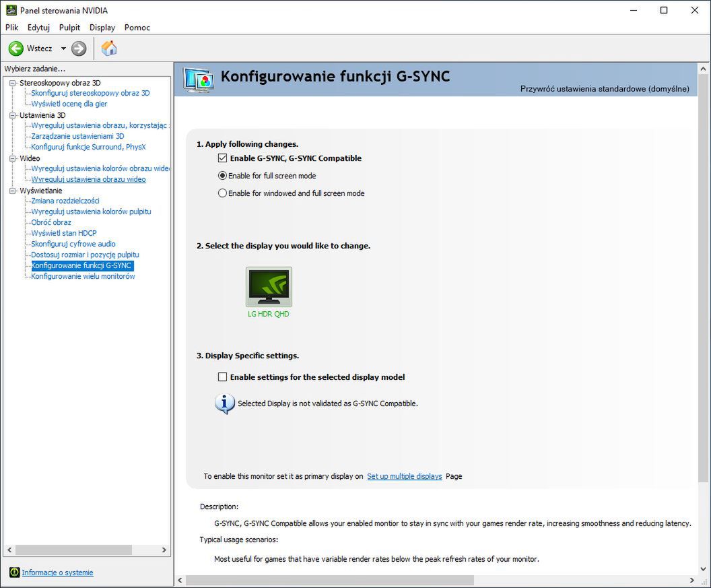Open Konfigurowanie wielu monitorów
The width and height of the screenshot is (711, 588).
83,276
